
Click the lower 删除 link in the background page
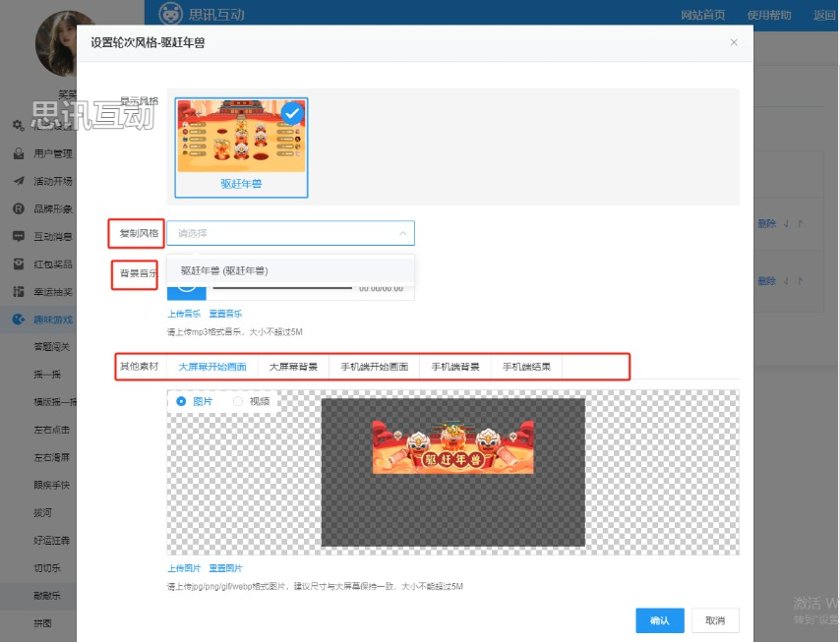[766, 280]
